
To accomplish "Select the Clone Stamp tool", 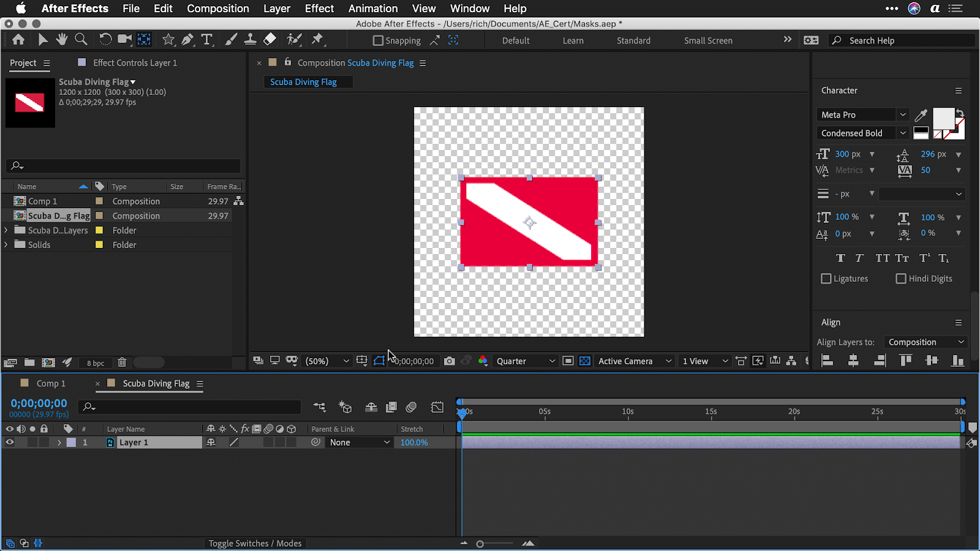I will click(250, 40).
